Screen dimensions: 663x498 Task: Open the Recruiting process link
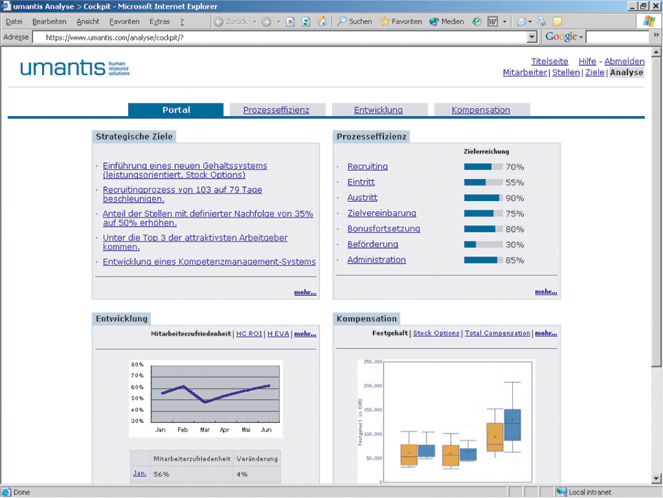[367, 167]
